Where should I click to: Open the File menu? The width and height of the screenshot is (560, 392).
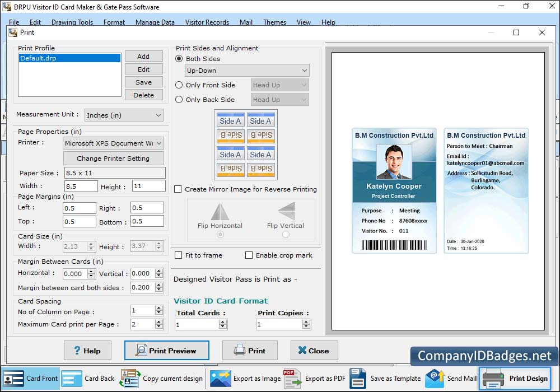(x=14, y=22)
